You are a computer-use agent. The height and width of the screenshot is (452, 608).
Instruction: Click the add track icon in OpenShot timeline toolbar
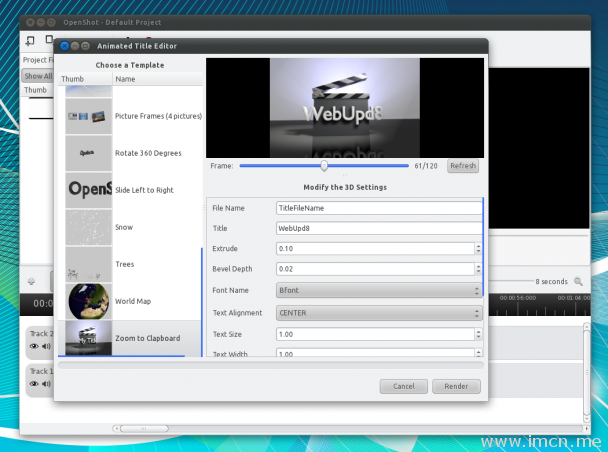point(31,281)
